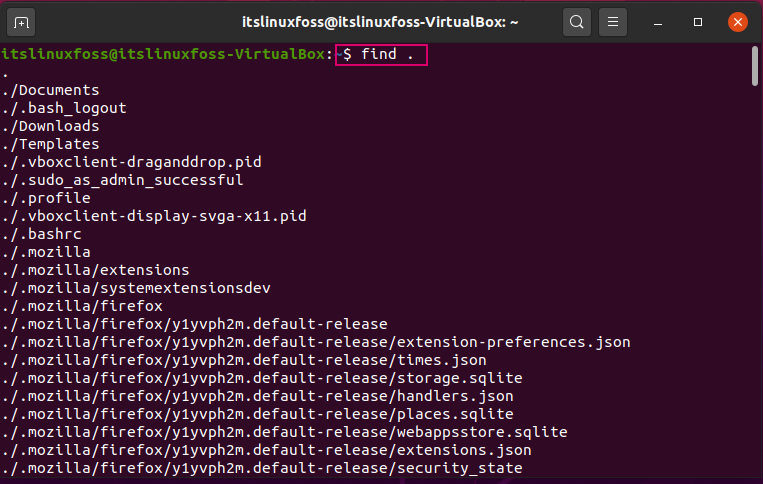Click the highlighted find command
The height and width of the screenshot is (484, 763).
click(x=381, y=54)
